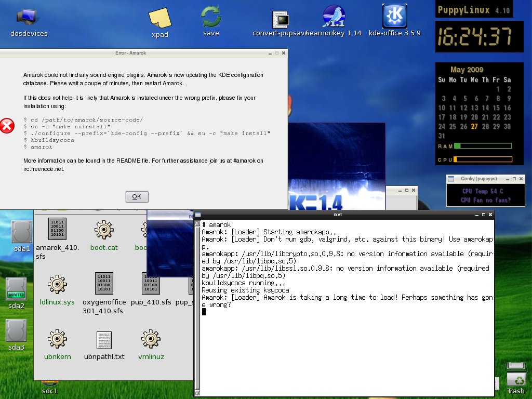Launch Seamonkey 1.14 desktop icon
The width and height of the screenshot is (532, 399).
tap(334, 16)
